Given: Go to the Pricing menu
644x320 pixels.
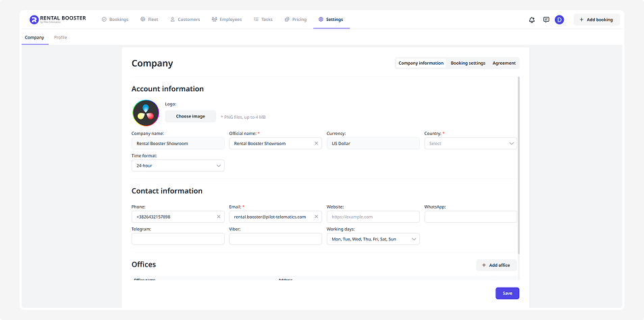Looking at the screenshot, I should [296, 20].
